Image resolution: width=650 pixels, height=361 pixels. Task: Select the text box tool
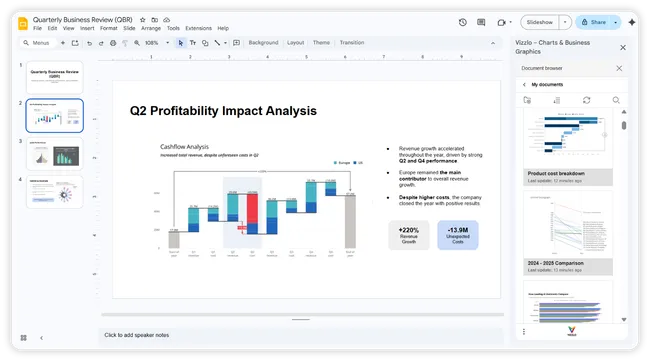click(x=193, y=43)
